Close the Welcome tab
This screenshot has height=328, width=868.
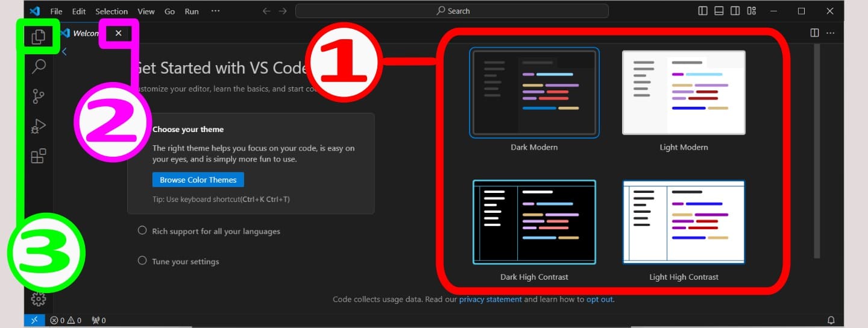(119, 33)
